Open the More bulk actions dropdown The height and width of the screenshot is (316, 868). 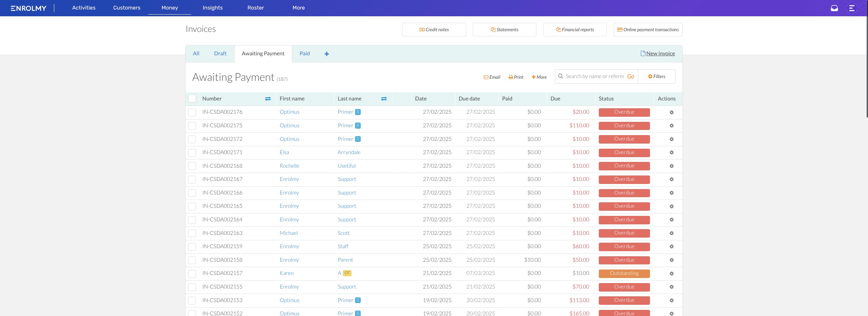[539, 77]
